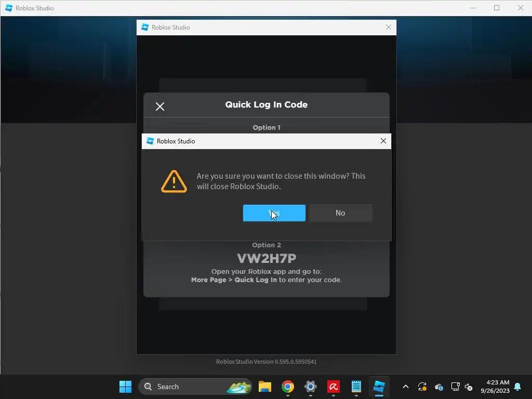
Task: Open the Windows Start menu
Action: click(x=125, y=387)
